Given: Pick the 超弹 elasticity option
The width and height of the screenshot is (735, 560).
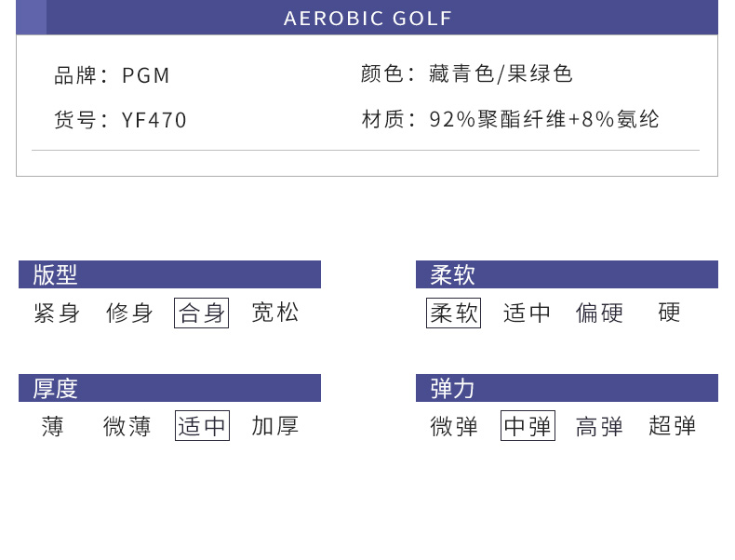Looking at the screenshot, I should pyautogui.click(x=673, y=426).
